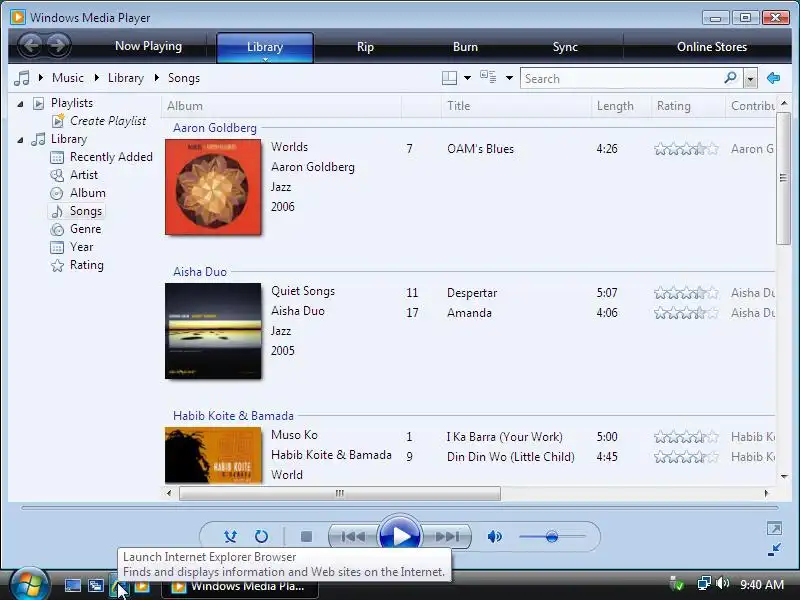The height and width of the screenshot is (600, 800).
Task: Click the Worlds album cover
Action: [213, 187]
